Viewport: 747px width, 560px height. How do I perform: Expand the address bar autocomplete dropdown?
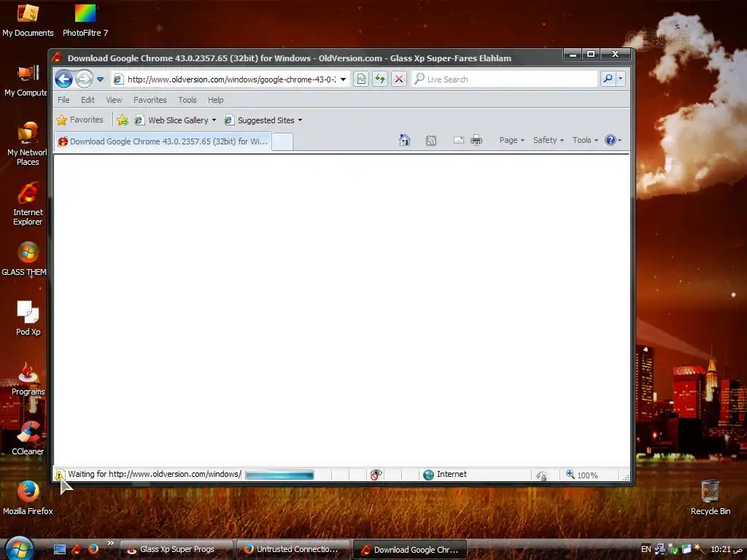click(343, 79)
